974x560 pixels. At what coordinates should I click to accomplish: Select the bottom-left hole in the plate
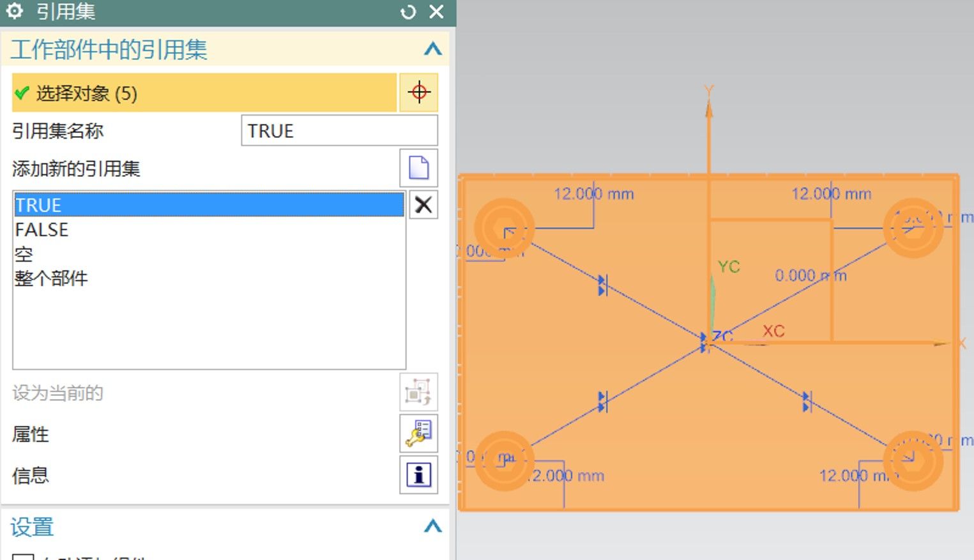504,460
